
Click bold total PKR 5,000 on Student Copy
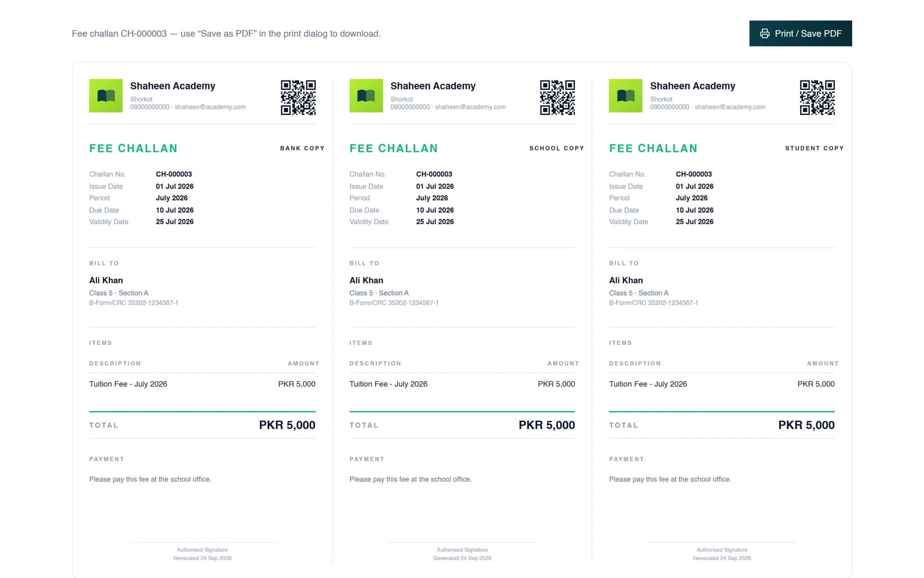[x=806, y=425]
